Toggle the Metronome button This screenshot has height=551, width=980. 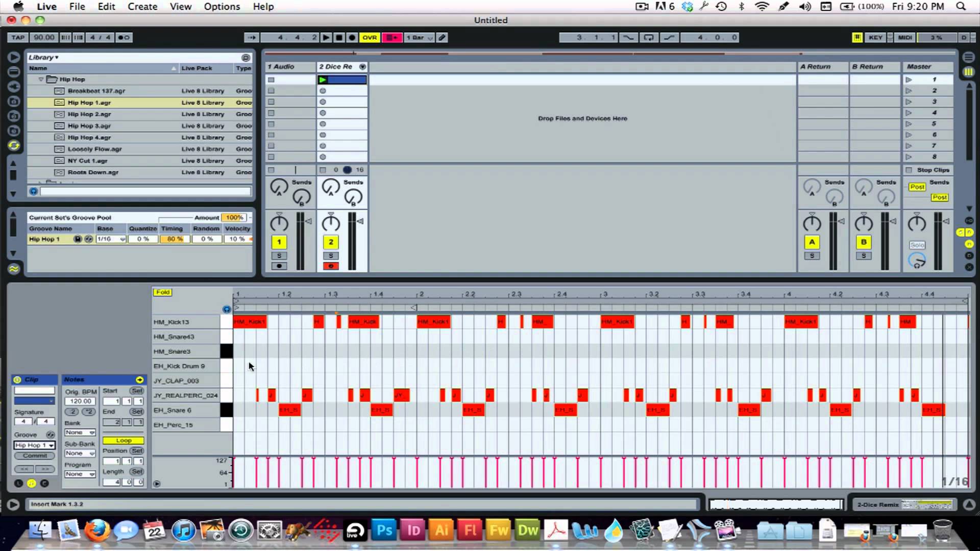point(124,37)
